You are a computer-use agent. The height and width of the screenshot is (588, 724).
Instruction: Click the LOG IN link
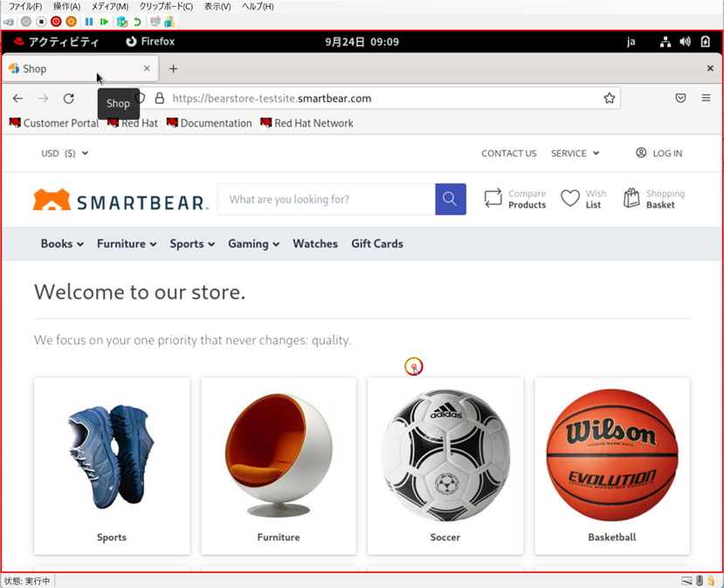(x=659, y=153)
